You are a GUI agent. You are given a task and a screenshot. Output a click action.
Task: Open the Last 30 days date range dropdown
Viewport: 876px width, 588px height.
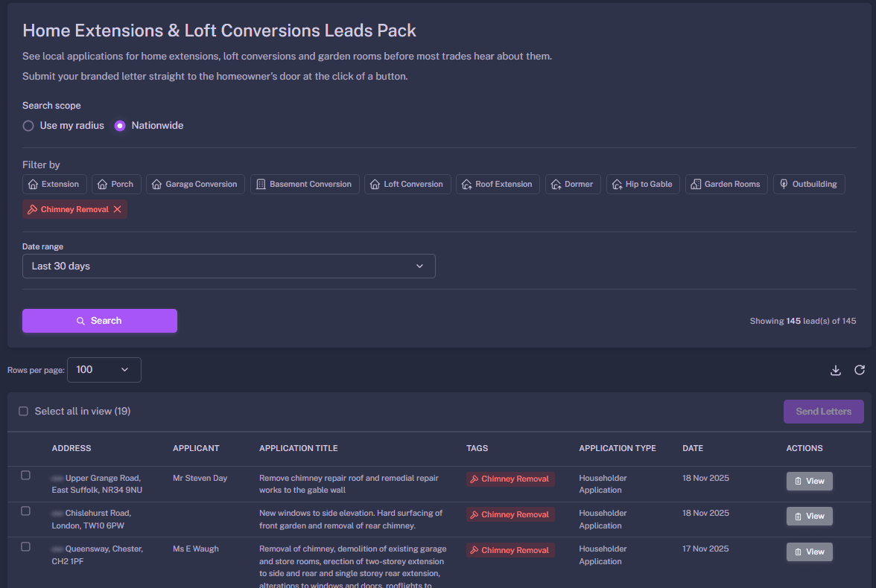tap(229, 266)
